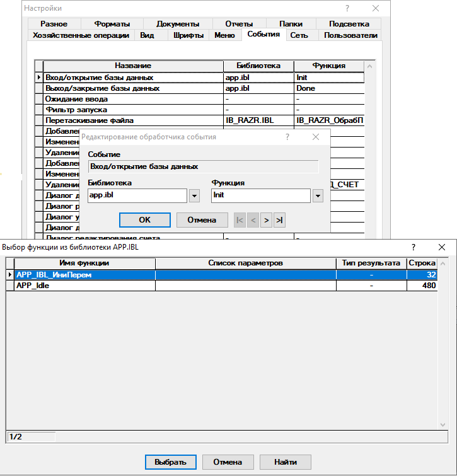Switch to the Меню tab
Screen dimensions: 457x476
coord(224,35)
